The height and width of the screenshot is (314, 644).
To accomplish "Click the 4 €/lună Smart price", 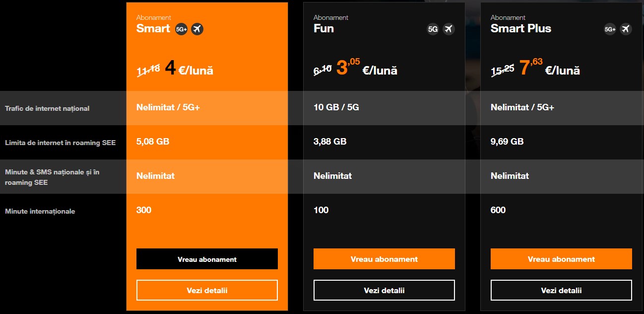I will pyautogui.click(x=189, y=69).
